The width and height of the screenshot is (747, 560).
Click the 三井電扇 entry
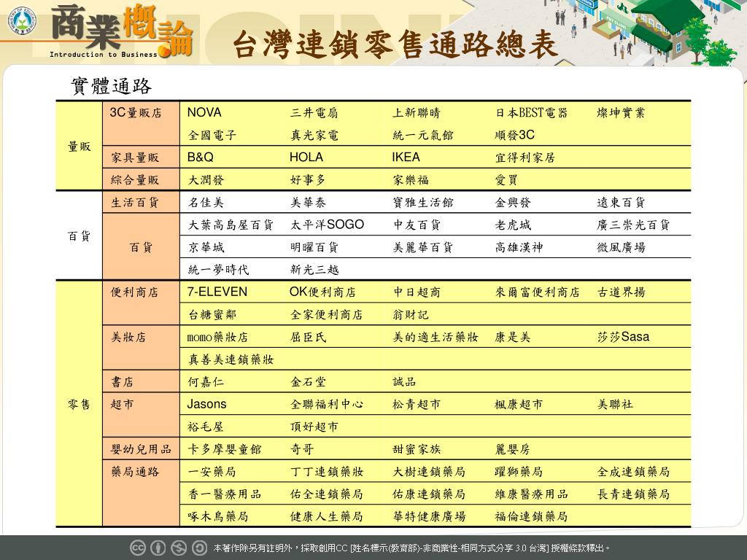[x=314, y=113]
